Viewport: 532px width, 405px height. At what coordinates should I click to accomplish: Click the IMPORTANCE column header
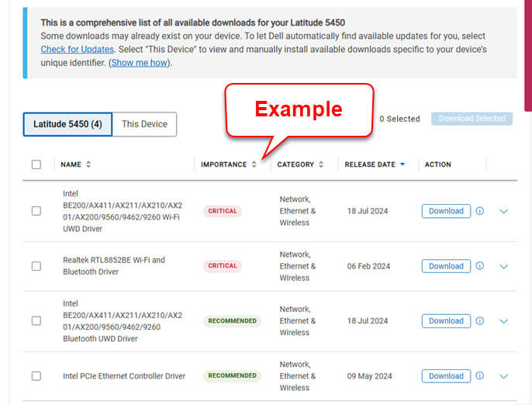223,164
